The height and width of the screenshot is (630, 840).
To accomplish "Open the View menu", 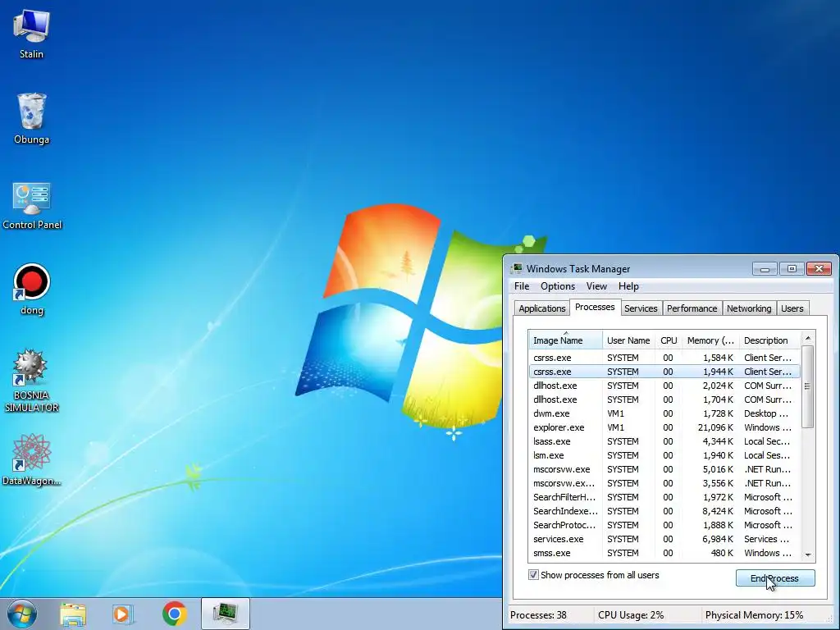I will [x=596, y=286].
